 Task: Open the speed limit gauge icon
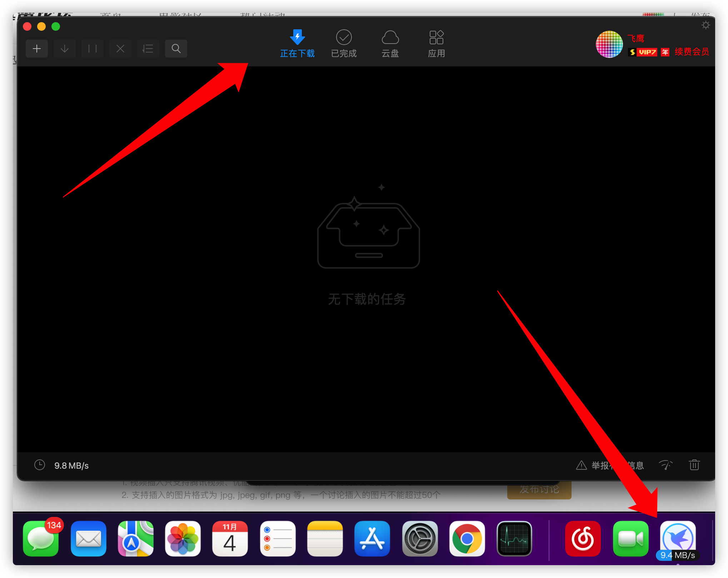tap(665, 465)
